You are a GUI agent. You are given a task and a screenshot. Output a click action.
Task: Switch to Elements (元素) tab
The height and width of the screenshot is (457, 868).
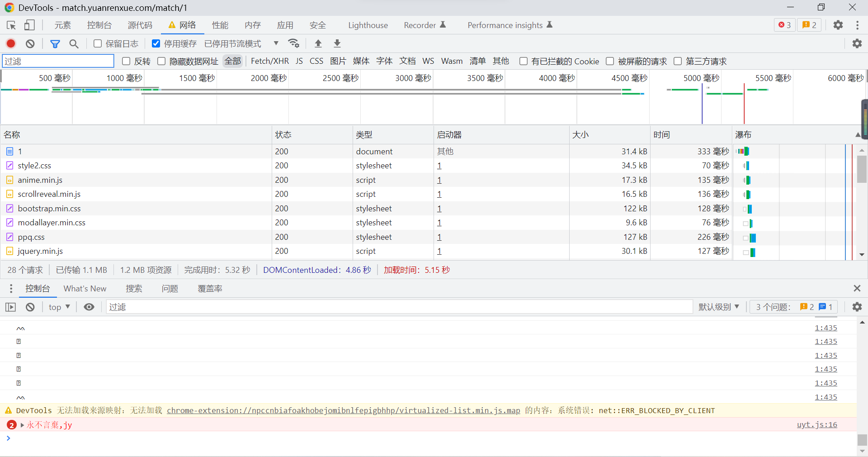[x=63, y=25]
